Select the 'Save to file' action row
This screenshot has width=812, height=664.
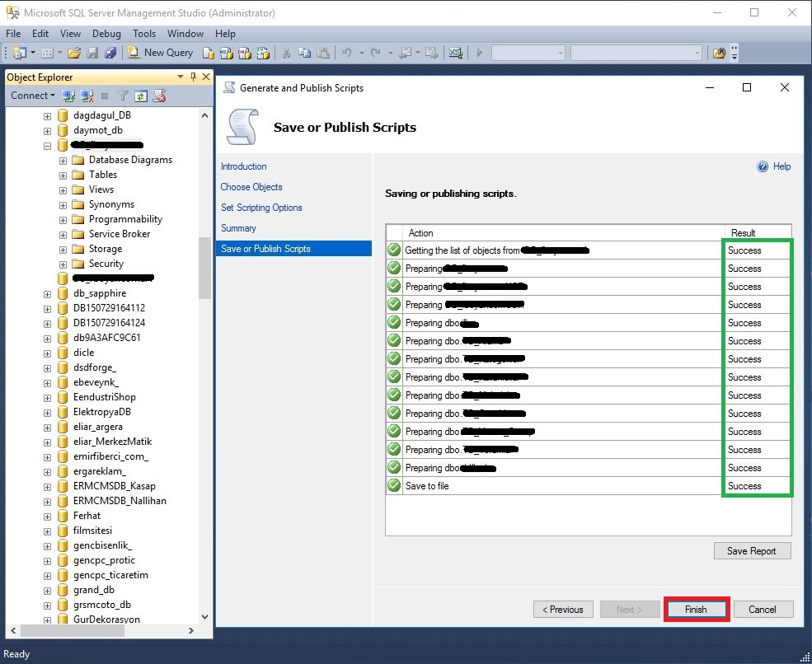coord(589,485)
